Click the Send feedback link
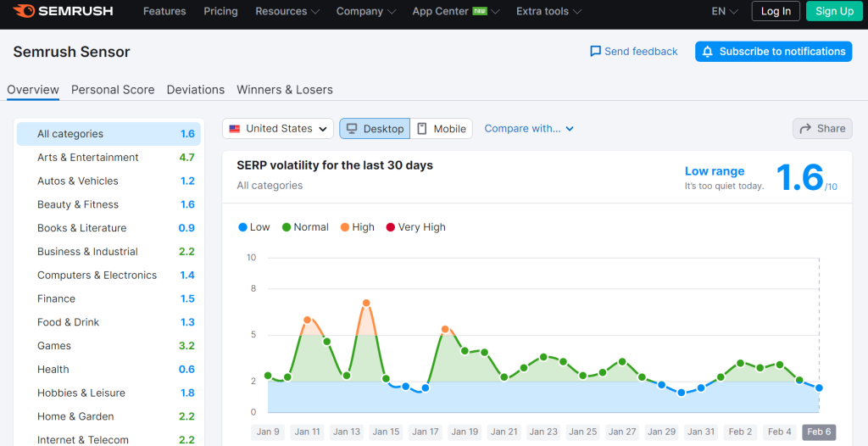This screenshot has width=868, height=446. pos(634,52)
